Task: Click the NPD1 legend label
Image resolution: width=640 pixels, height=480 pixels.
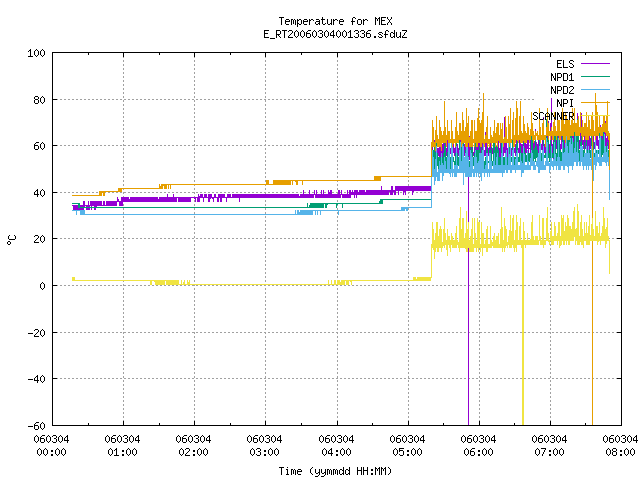Action: click(x=562, y=77)
